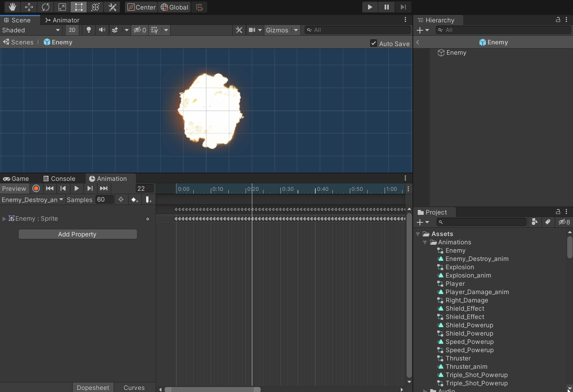
Task: Click the current frame number field
Action: (x=144, y=188)
